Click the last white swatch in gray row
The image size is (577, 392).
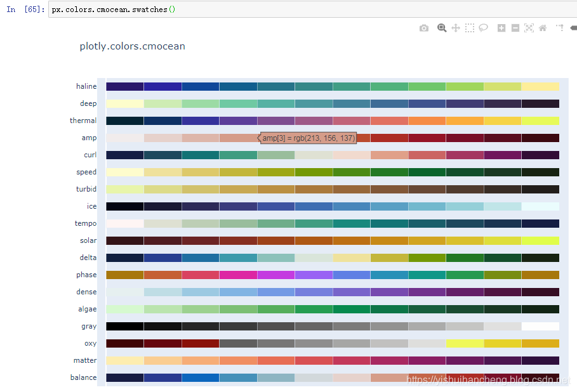(x=540, y=326)
